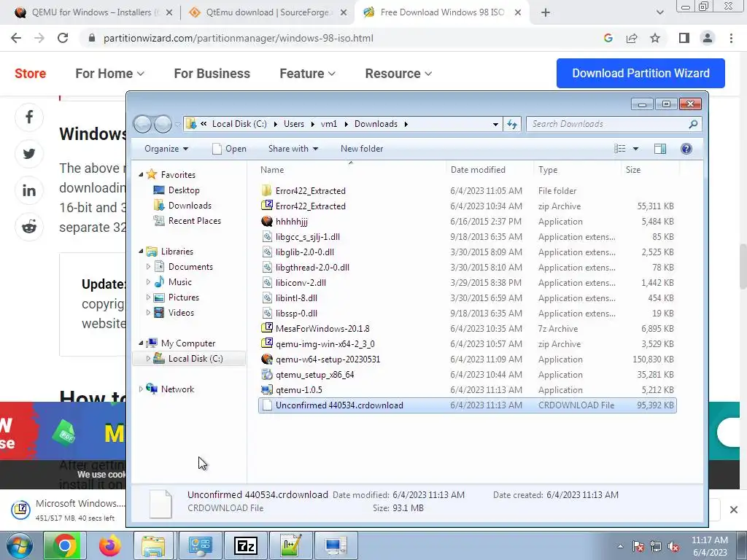Open Chrome profile avatar
Screen dimensions: 747x560
pyautogui.click(x=708, y=38)
